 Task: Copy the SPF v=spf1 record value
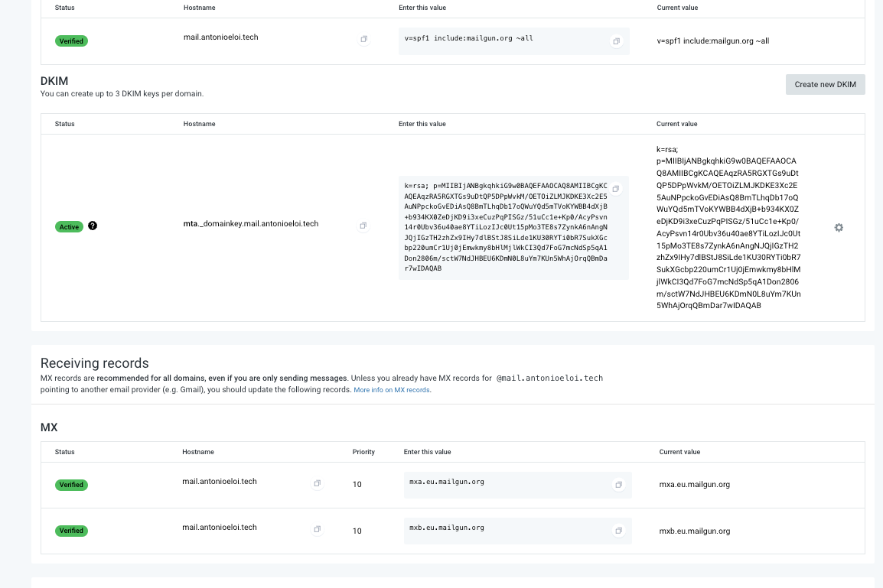[x=616, y=41]
